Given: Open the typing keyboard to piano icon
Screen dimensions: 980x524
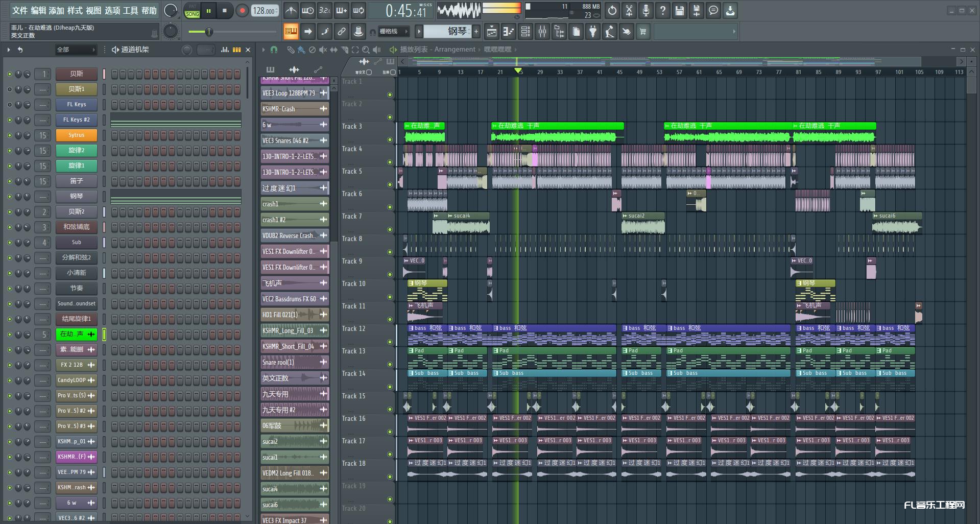Looking at the screenshot, I should click(x=291, y=32).
